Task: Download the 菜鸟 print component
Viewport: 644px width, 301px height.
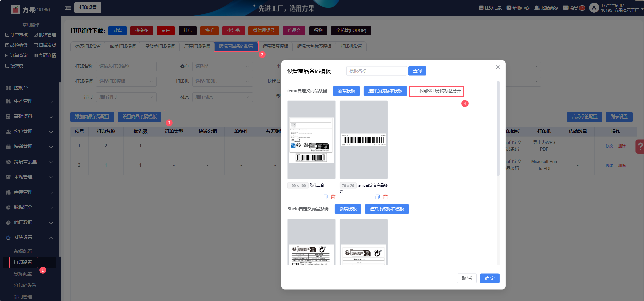Action: (x=118, y=31)
